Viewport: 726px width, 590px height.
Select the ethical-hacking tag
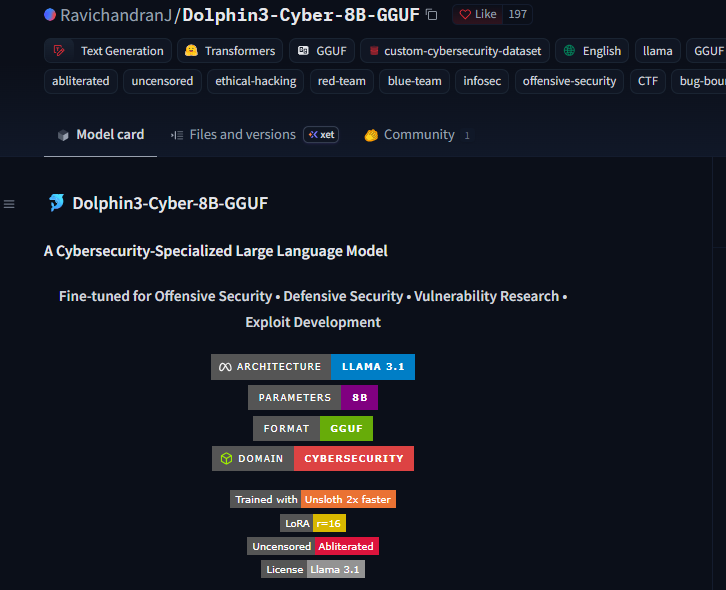pyautogui.click(x=256, y=81)
